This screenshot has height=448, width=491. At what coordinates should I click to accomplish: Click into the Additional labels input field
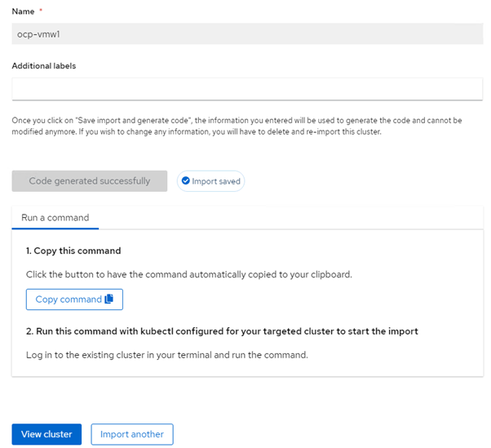[x=245, y=88]
